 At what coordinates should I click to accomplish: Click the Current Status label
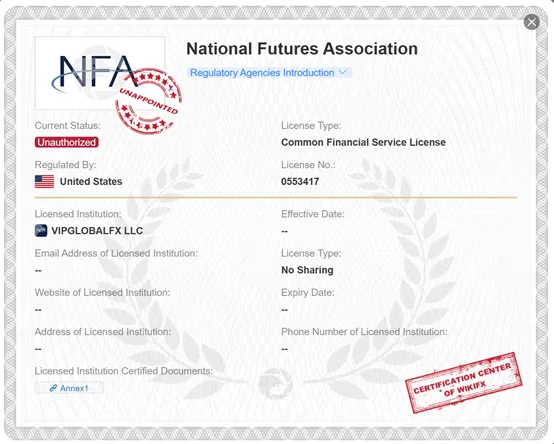coord(67,126)
